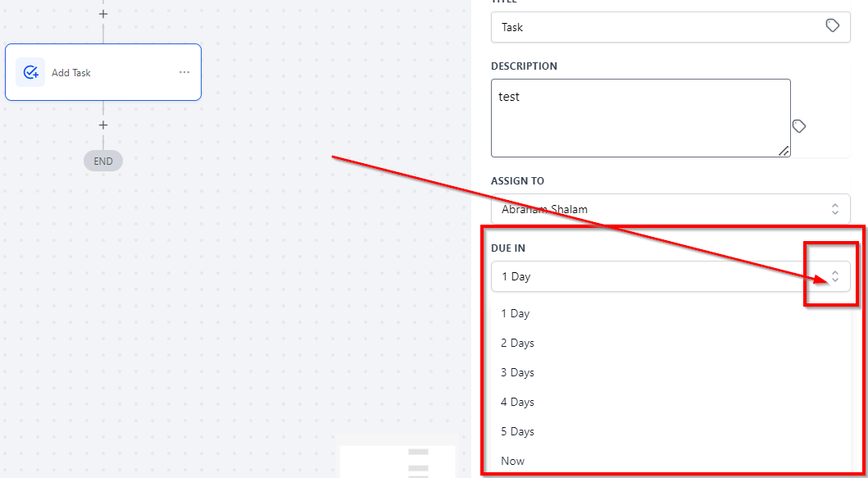Select the 5 Days option
The image size is (868, 478).
point(518,431)
